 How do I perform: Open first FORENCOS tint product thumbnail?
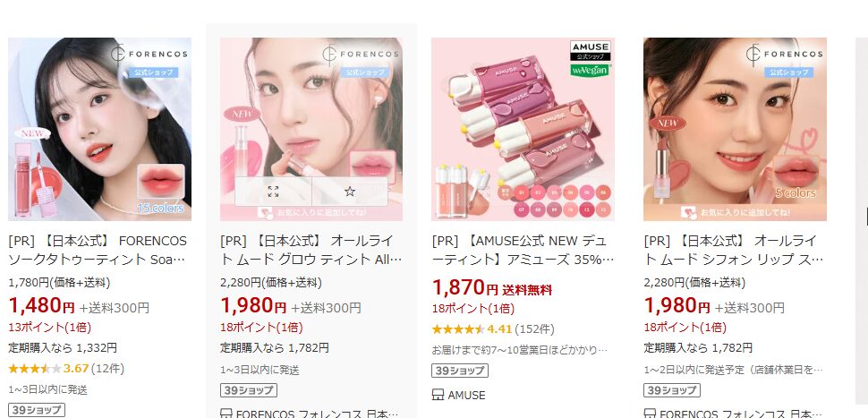99,129
